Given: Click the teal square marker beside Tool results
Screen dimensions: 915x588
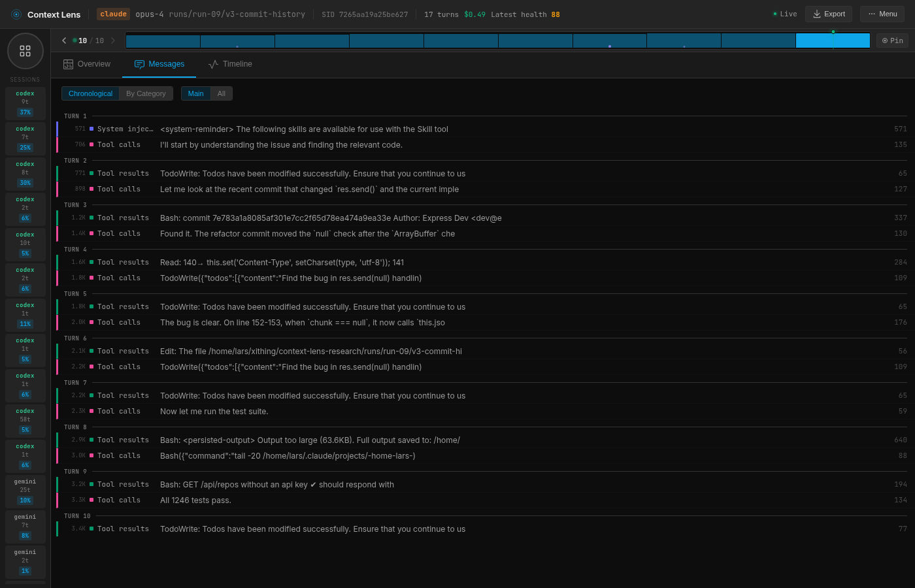Looking at the screenshot, I should [92, 173].
